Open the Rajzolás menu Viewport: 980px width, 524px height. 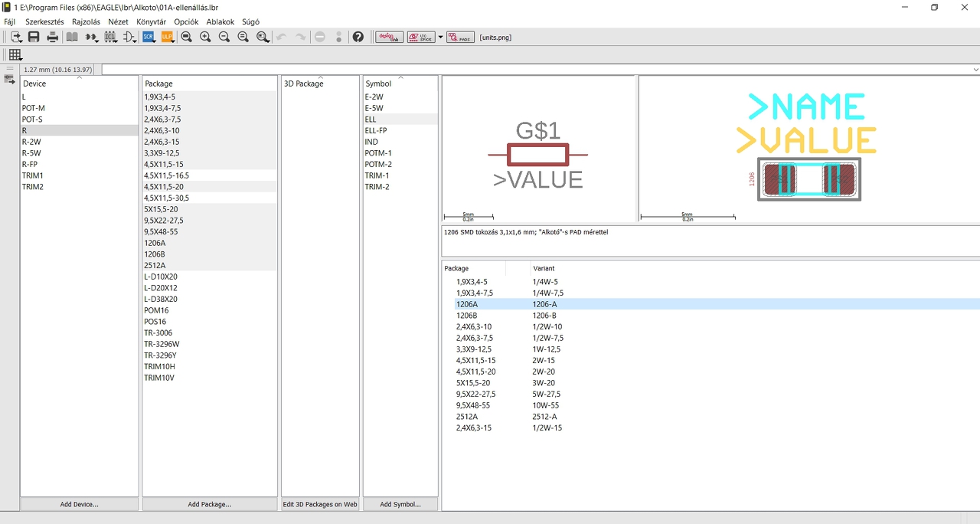pyautogui.click(x=86, y=21)
